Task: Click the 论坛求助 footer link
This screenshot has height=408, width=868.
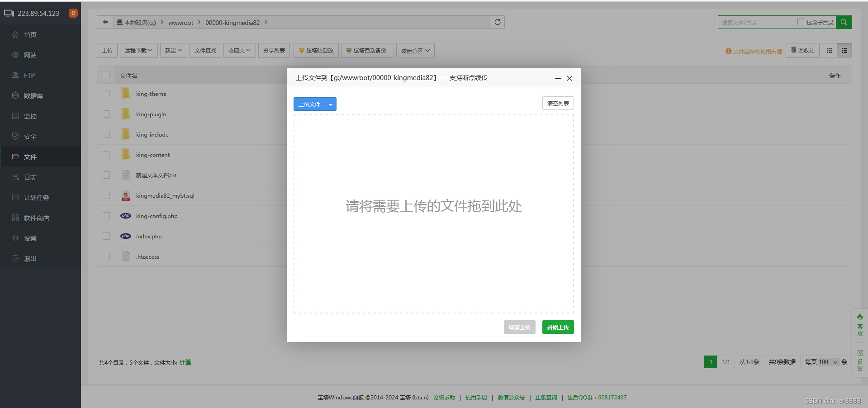Action: pyautogui.click(x=444, y=398)
